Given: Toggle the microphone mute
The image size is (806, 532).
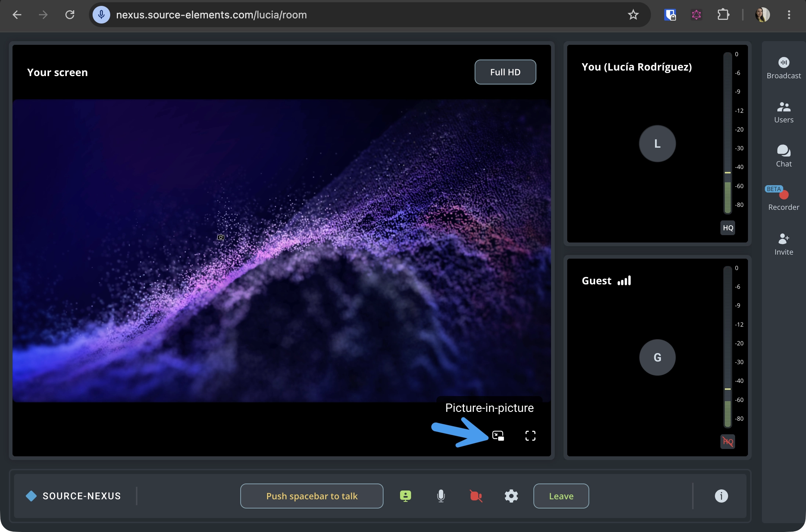Looking at the screenshot, I should tap(441, 496).
